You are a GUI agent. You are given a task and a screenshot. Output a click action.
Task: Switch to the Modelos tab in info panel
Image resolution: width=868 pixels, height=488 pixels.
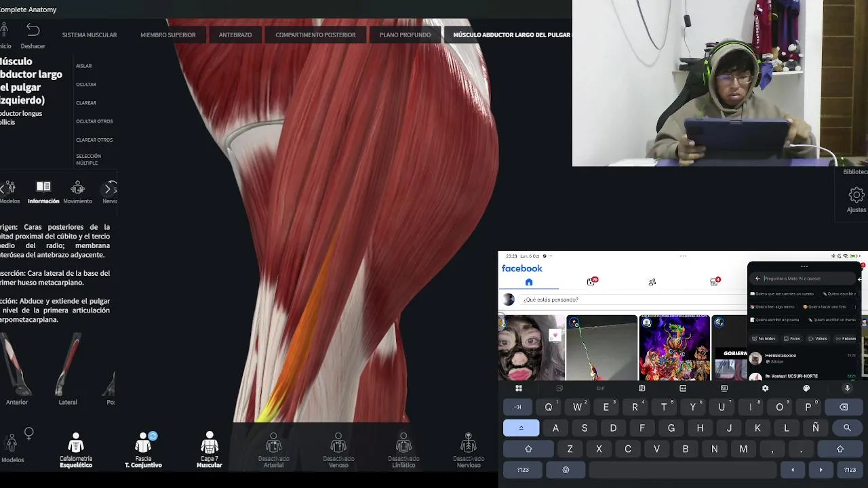tap(9, 192)
